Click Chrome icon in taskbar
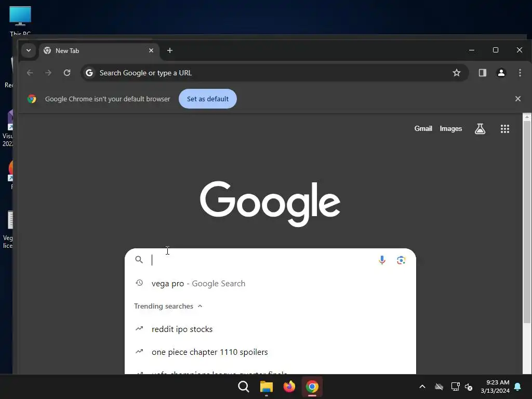This screenshot has width=532, height=399. pyautogui.click(x=312, y=387)
